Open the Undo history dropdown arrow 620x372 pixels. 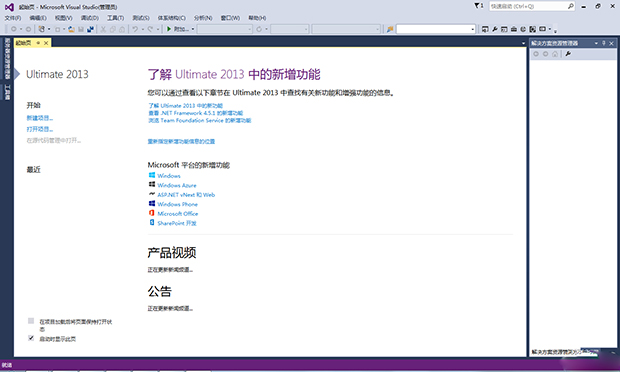click(143, 29)
